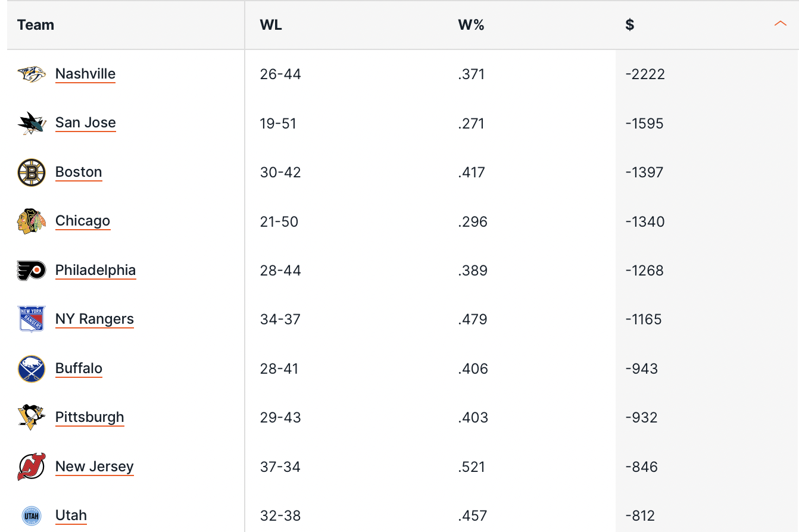Click the New Jersey Devils logo
Screen dimensions: 799x532
tap(32, 467)
